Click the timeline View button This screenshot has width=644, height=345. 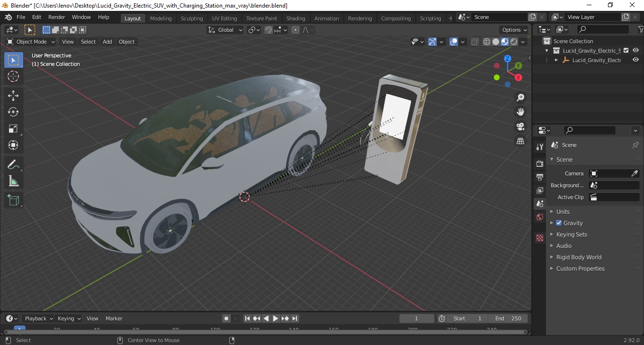(x=92, y=318)
